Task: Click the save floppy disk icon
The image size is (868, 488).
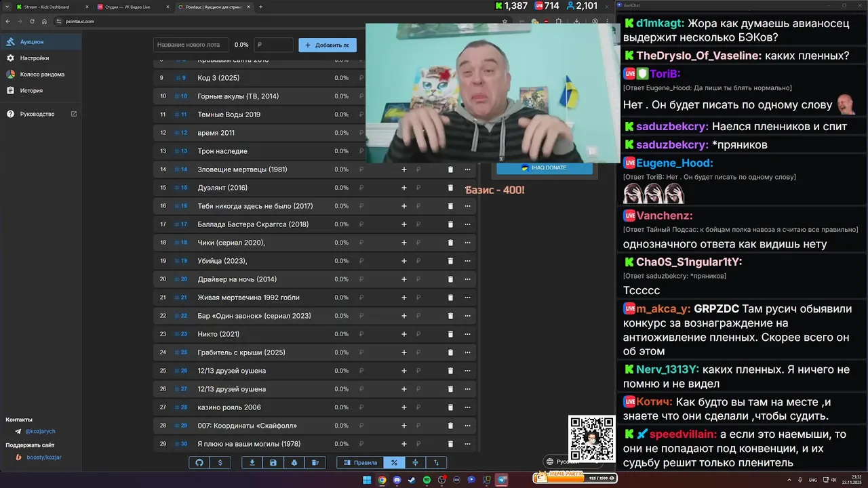Action: (273, 462)
